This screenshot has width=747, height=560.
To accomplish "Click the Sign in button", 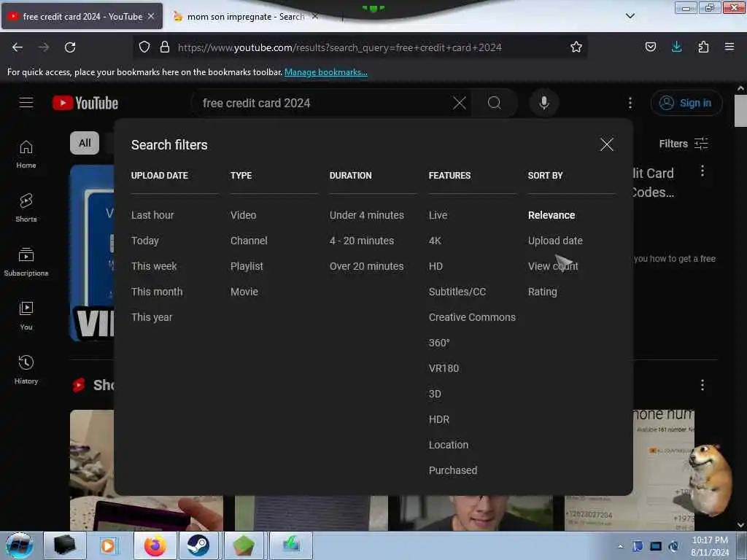I will coord(686,103).
